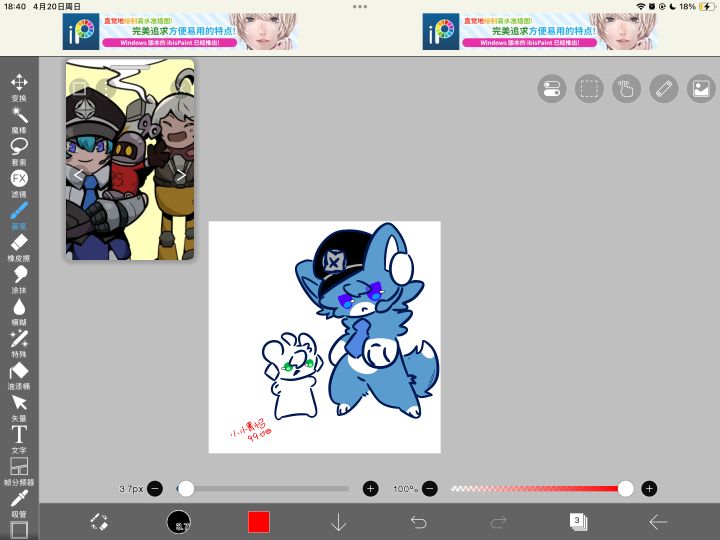Open the brush settings black circle

point(179,522)
